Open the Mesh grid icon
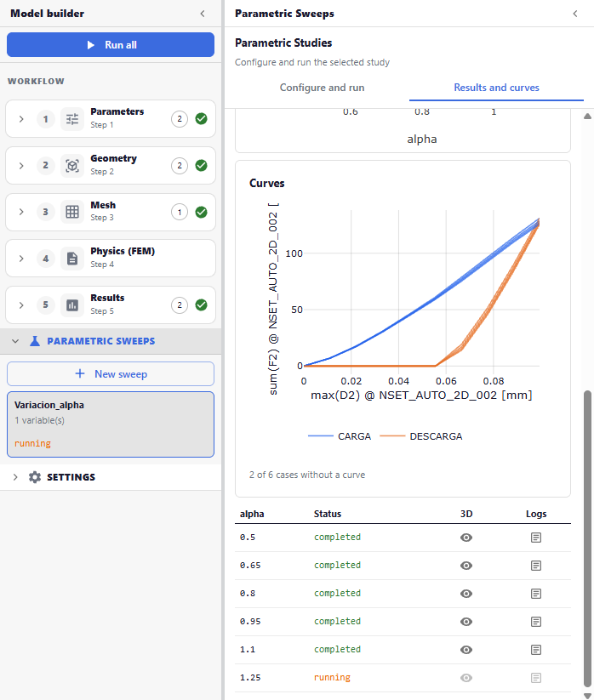Viewport: 594px width, 700px height. 72,212
